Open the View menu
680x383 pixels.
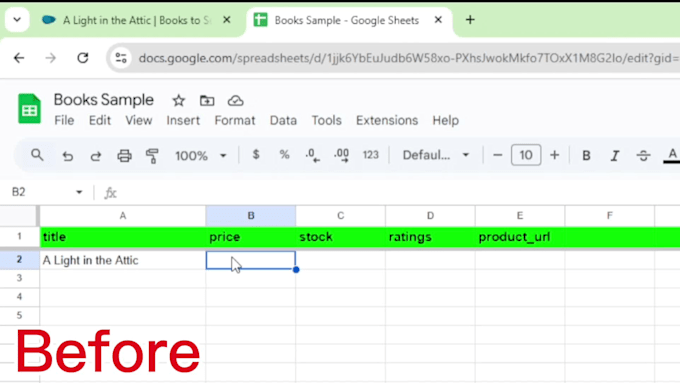click(139, 120)
